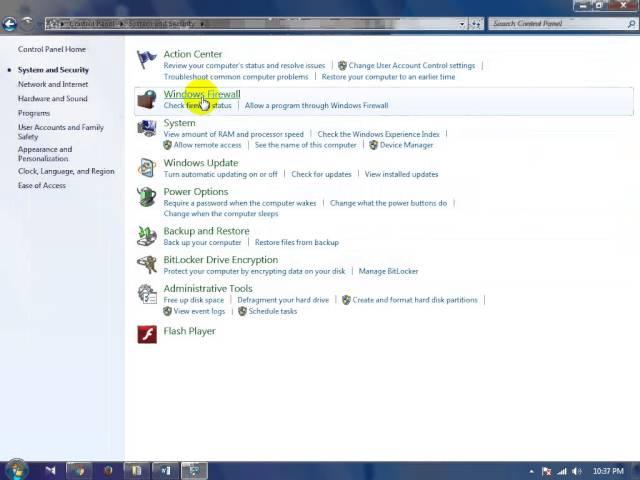The image size is (640, 480).
Task: Open the address bar history dropdown
Action: 462,24
